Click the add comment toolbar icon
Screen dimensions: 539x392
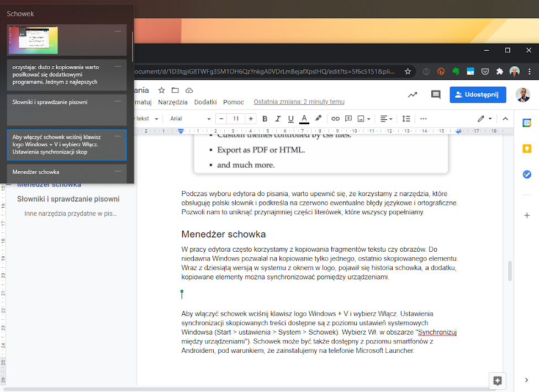(348, 119)
